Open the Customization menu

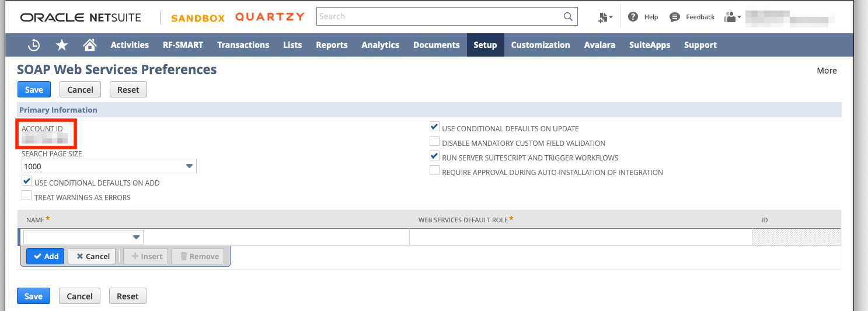541,45
